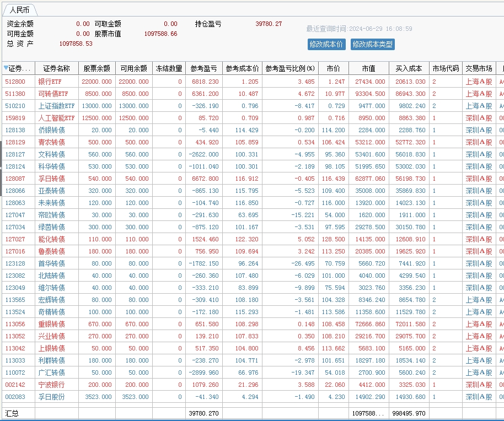Viewport: 504px width, 421px height.
Task: Select the 孚日转债 row
Action: [52, 179]
